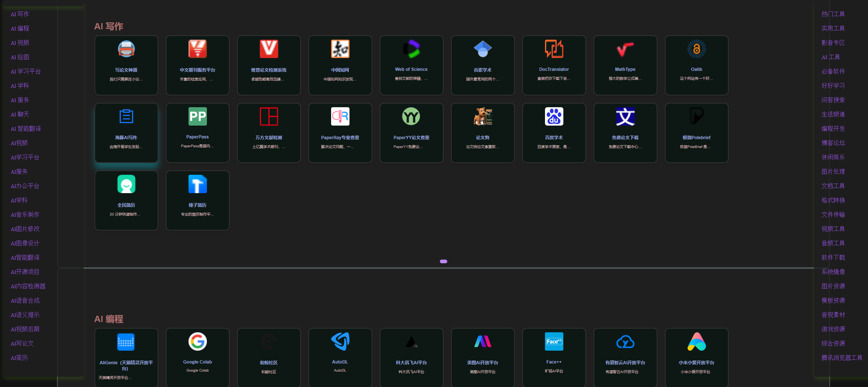This screenshot has width=868, height=387.
Task: Click 问答搜索 in right sidebar
Action: click(833, 100)
